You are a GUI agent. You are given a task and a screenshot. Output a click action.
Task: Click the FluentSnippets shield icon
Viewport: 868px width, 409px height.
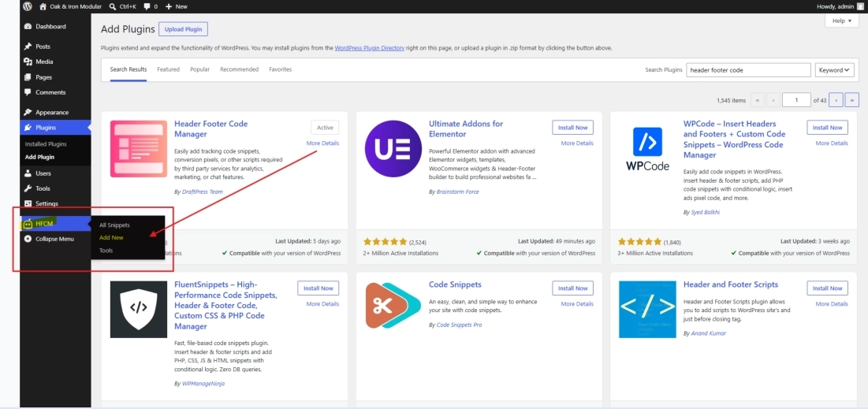[139, 310]
